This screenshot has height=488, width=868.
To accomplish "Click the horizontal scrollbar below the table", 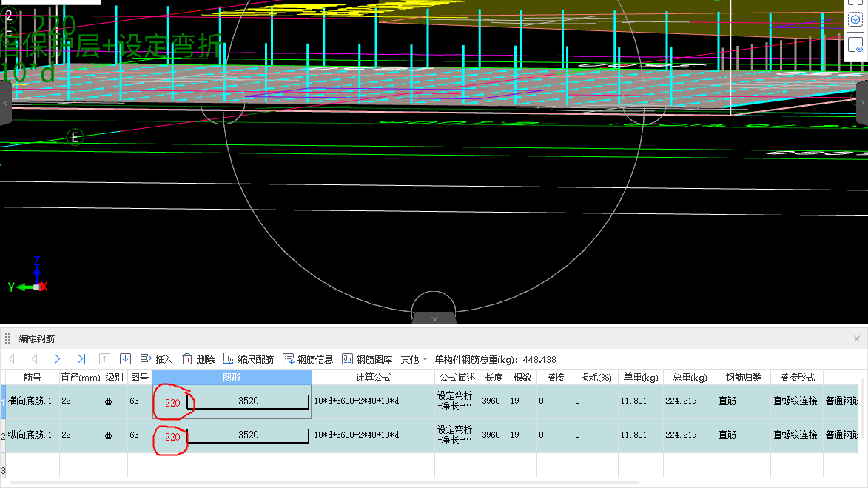I will [x=324, y=483].
